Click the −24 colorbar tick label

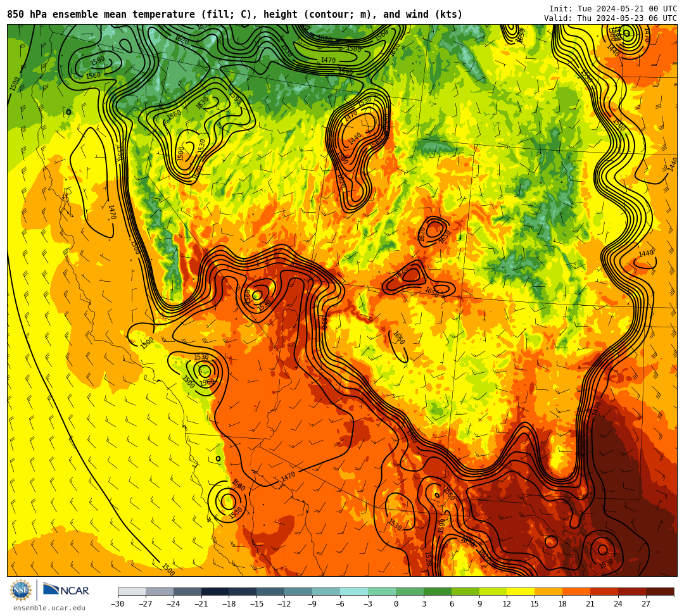174,604
